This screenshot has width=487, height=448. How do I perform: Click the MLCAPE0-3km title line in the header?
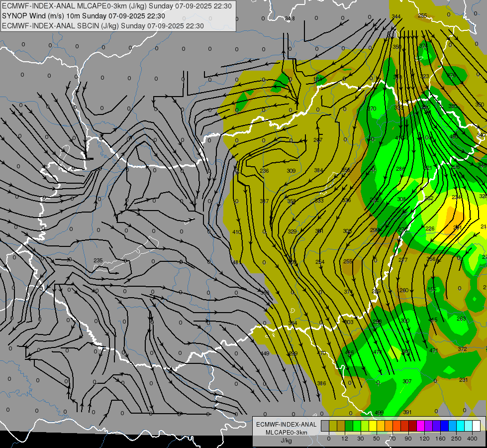click(x=117, y=6)
